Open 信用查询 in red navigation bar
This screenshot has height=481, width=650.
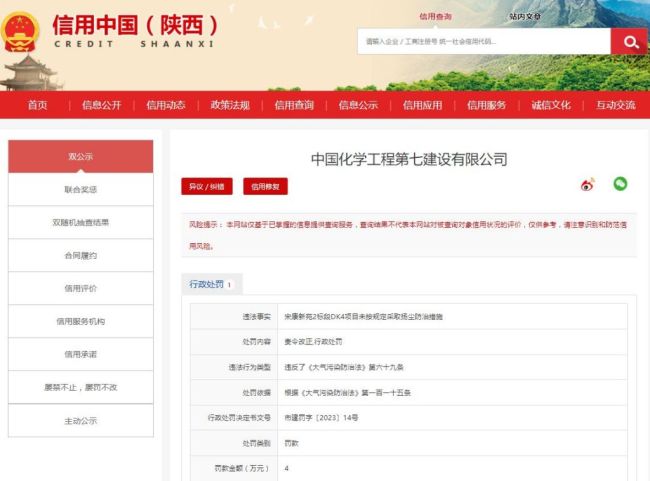click(x=294, y=105)
